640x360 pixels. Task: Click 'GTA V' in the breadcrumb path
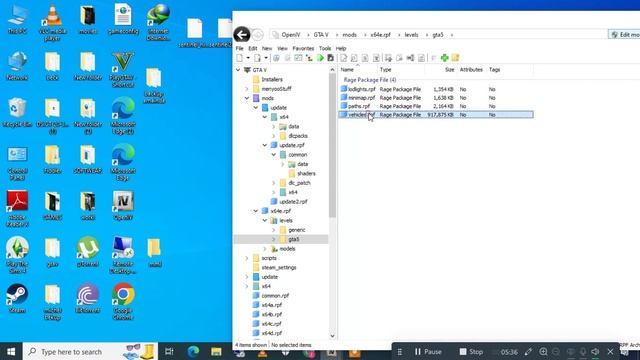(x=321, y=35)
